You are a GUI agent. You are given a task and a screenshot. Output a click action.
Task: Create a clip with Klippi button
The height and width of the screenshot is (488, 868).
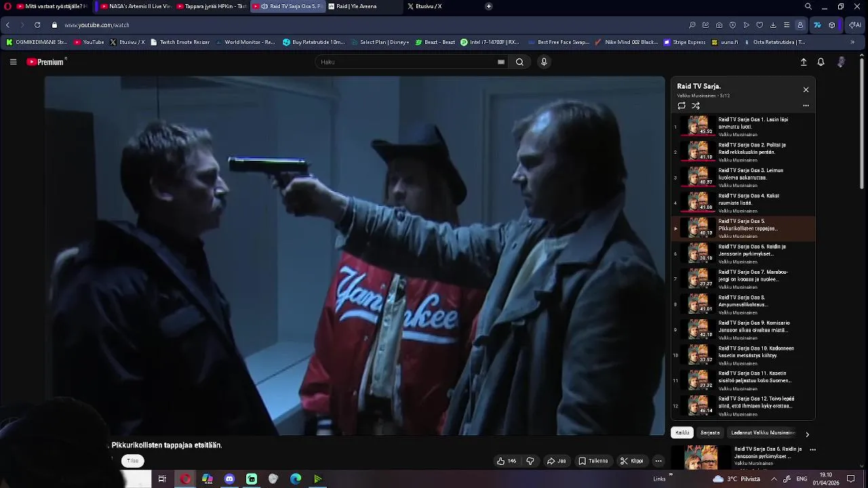tap(631, 461)
